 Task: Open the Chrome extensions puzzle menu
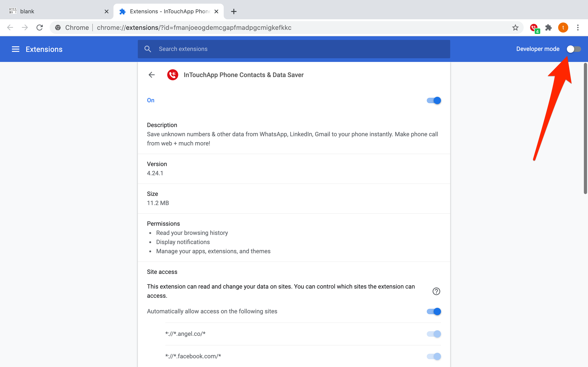point(548,28)
